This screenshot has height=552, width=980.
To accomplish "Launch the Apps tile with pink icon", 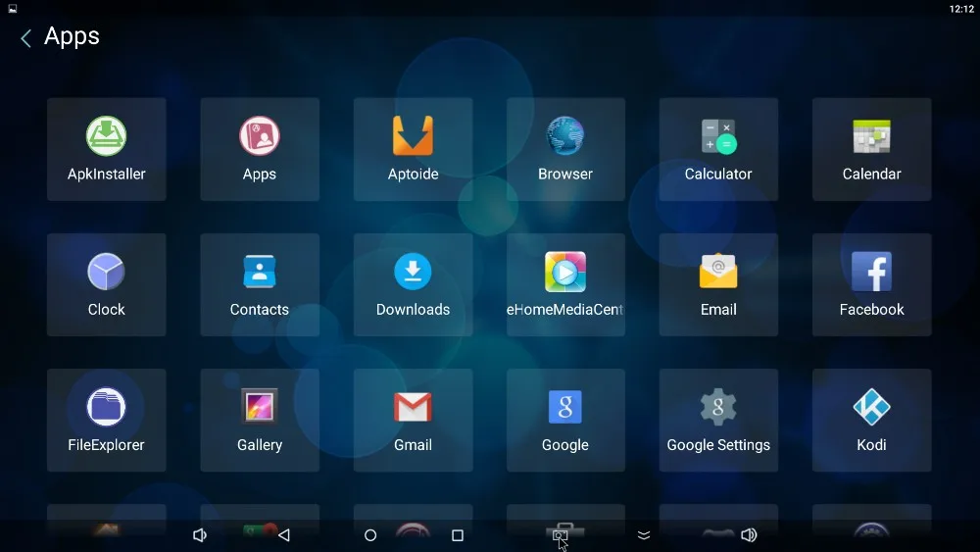I will click(x=260, y=149).
